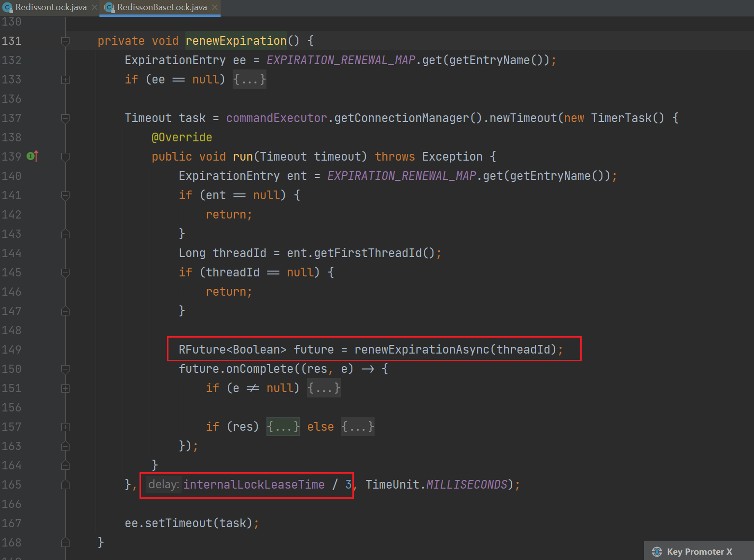The height and width of the screenshot is (560, 754).
Task: Collapse renewExpiration method fold at line 131
Action: [x=66, y=41]
